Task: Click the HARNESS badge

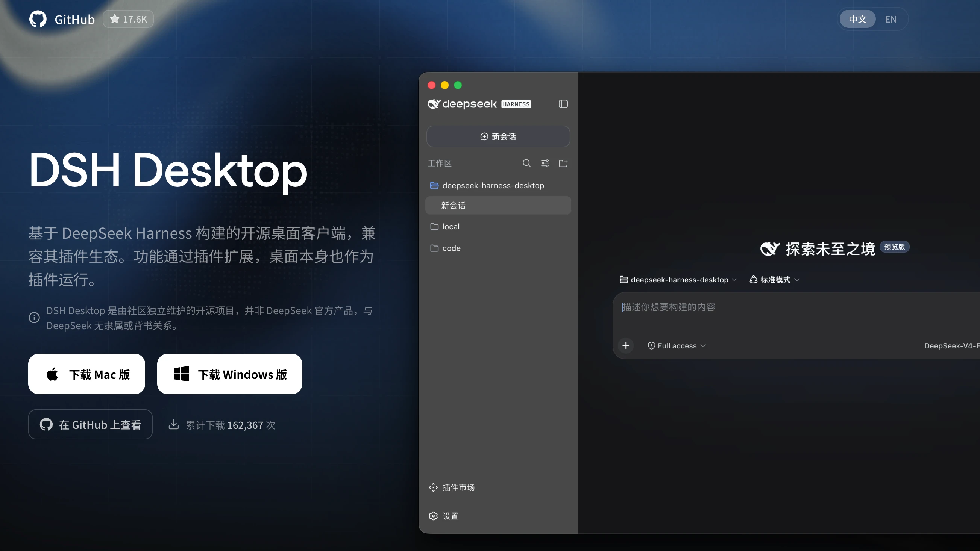Action: pos(516,104)
